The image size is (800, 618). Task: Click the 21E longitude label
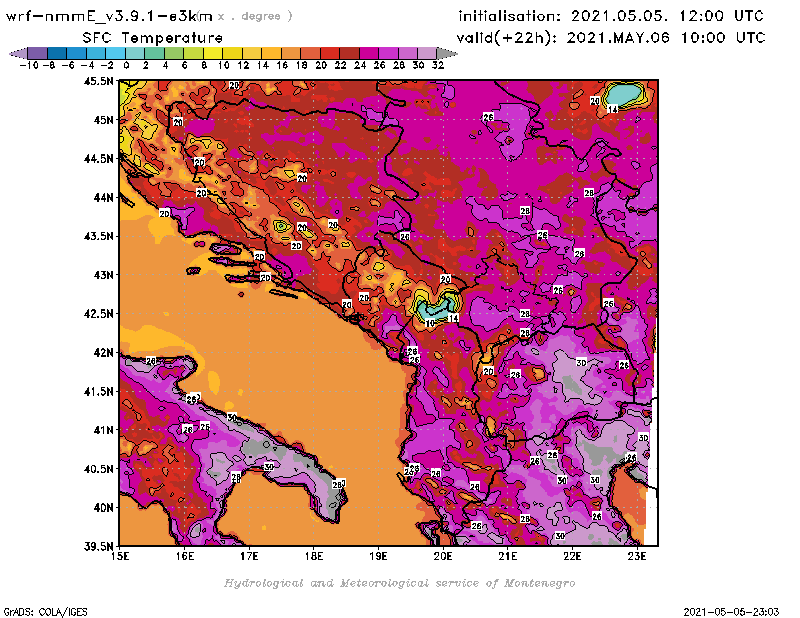click(508, 556)
